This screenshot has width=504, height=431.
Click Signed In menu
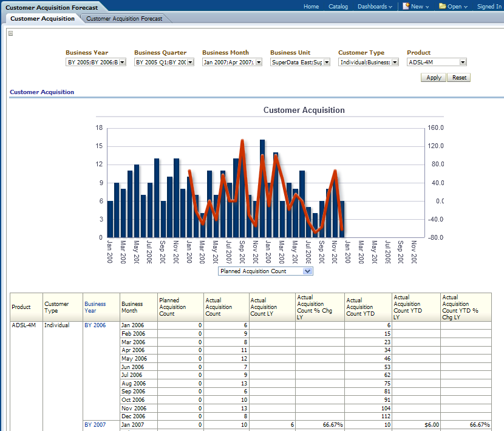489,7
